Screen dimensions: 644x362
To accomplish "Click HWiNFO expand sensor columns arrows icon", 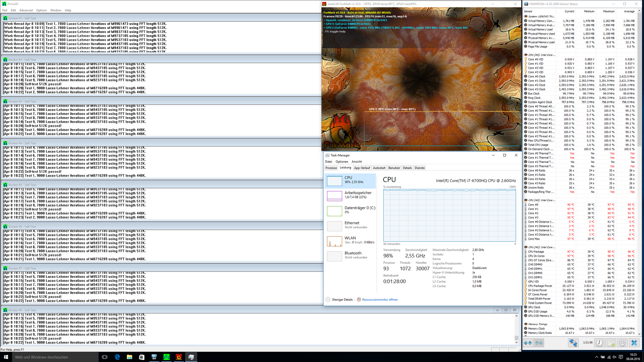I will [528, 343].
